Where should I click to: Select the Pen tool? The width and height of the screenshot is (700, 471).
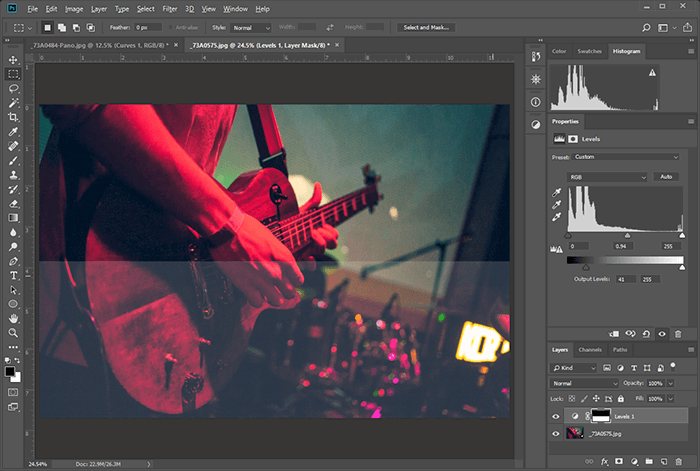tap(13, 261)
